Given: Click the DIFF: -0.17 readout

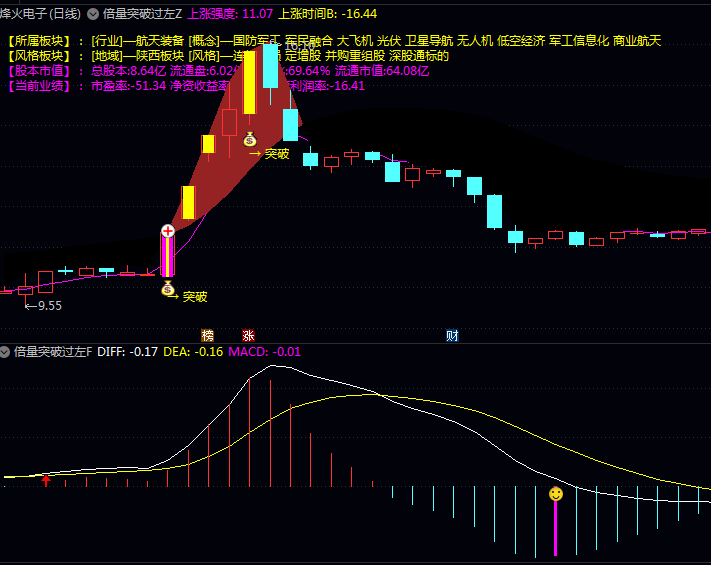Looking at the screenshot, I should (127, 352).
